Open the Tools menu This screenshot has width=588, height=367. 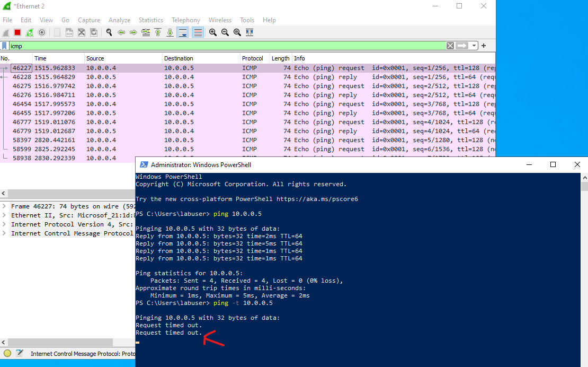247,20
